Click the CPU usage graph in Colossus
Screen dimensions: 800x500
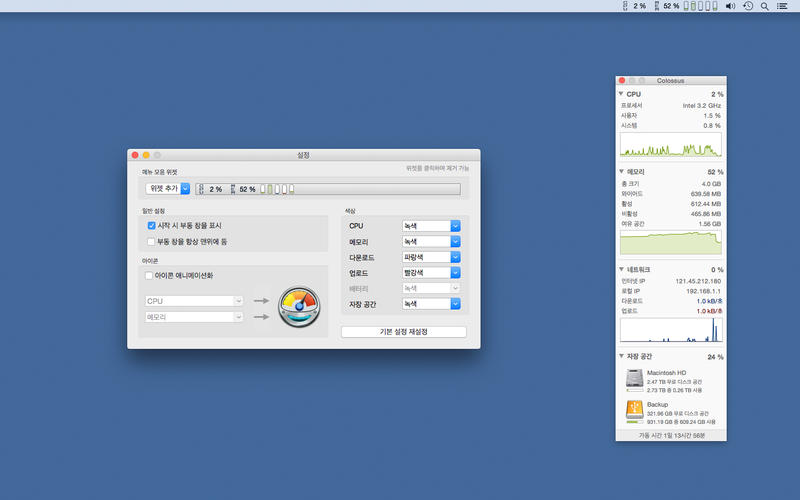[x=671, y=146]
